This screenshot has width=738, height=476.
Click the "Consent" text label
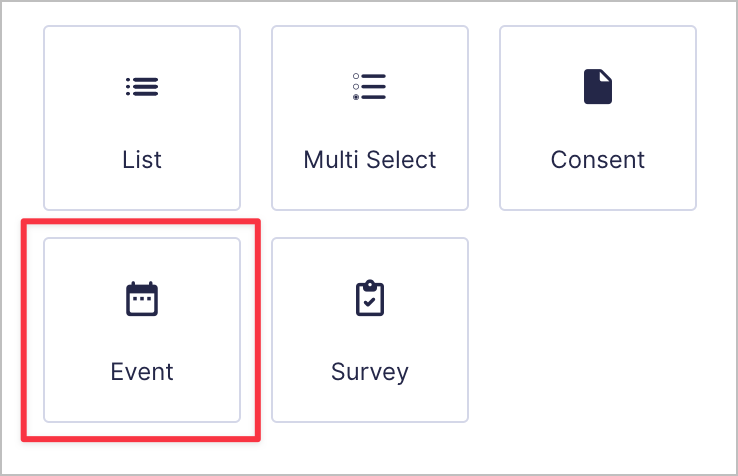coord(598,160)
